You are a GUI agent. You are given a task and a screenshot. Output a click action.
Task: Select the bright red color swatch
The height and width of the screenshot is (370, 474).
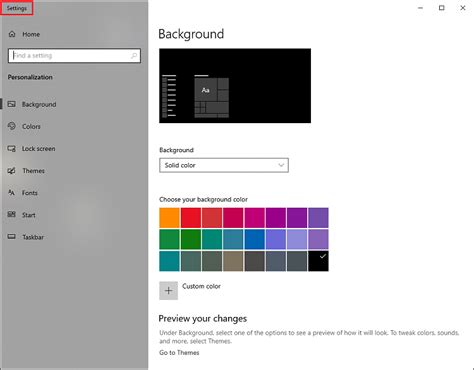191,218
